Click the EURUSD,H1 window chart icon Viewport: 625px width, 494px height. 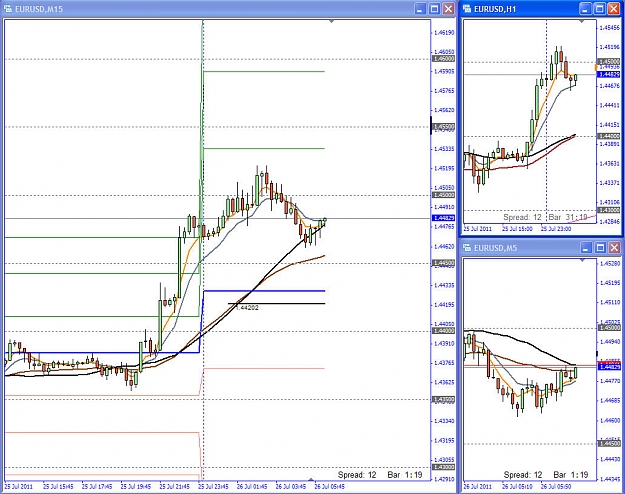click(x=467, y=8)
